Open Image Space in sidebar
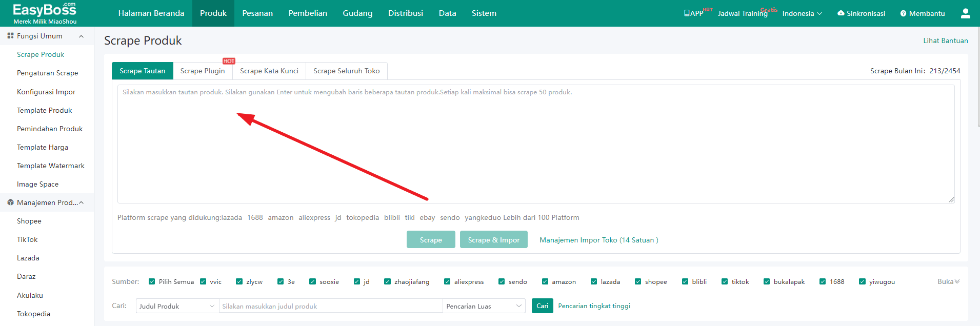980x326 pixels. tap(38, 184)
